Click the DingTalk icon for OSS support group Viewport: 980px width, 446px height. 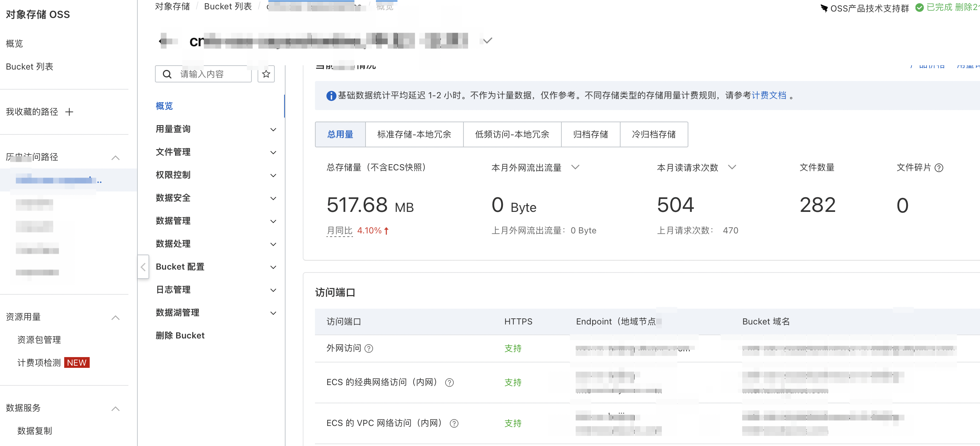pyautogui.click(x=824, y=8)
